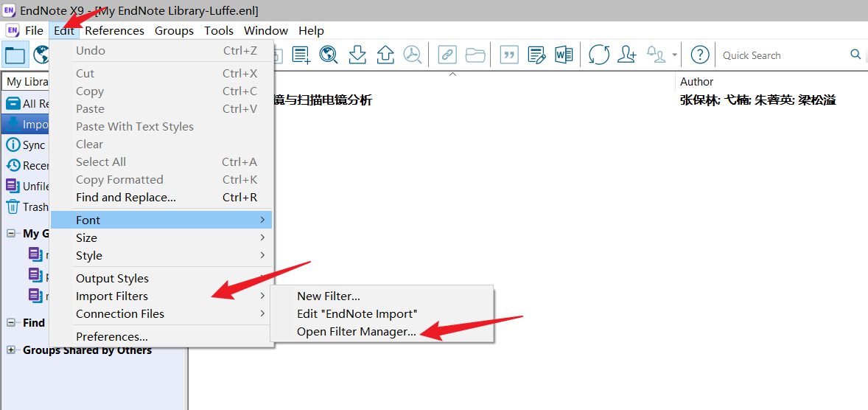
Task: Click the Recently Added clock icon in sidebar
Action: point(13,165)
